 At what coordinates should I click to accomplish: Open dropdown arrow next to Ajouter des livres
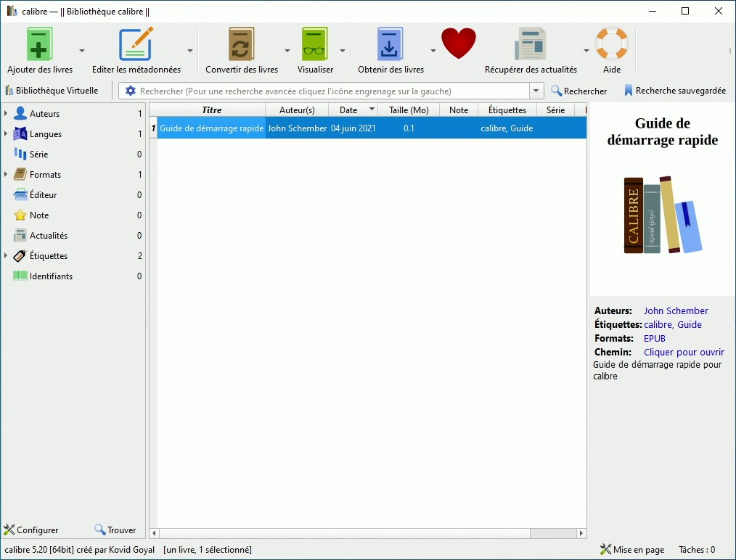coord(82,51)
